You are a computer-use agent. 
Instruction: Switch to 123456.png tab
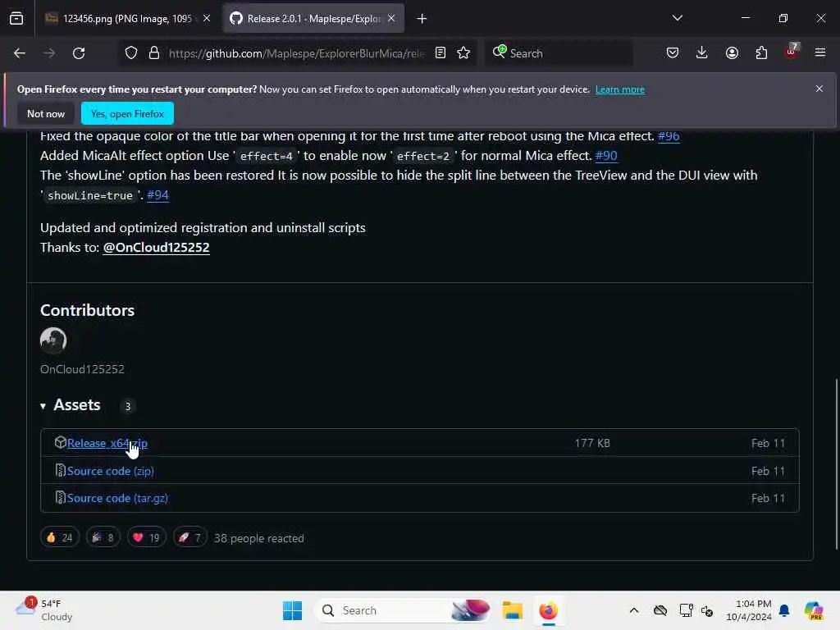pyautogui.click(x=127, y=19)
